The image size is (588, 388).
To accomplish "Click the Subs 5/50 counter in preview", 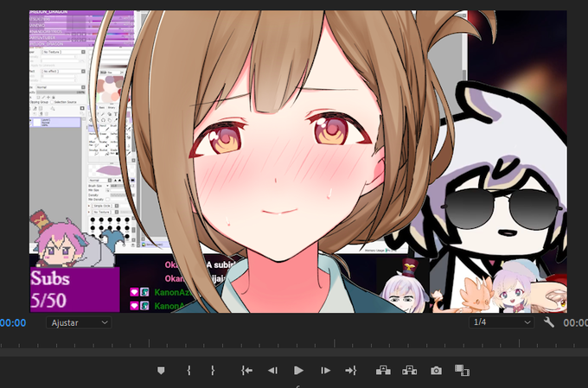I will click(74, 289).
